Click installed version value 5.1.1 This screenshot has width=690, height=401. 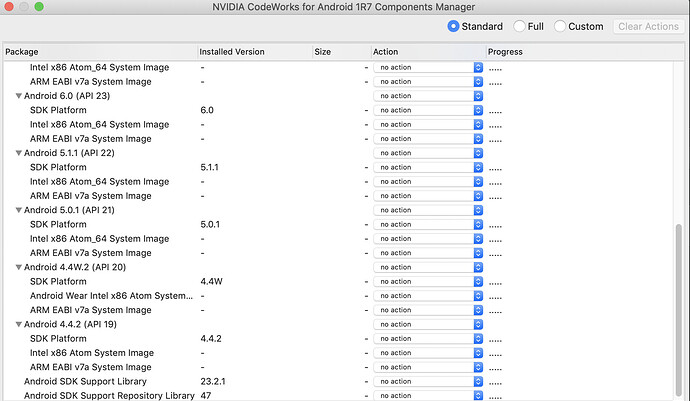[x=209, y=167]
